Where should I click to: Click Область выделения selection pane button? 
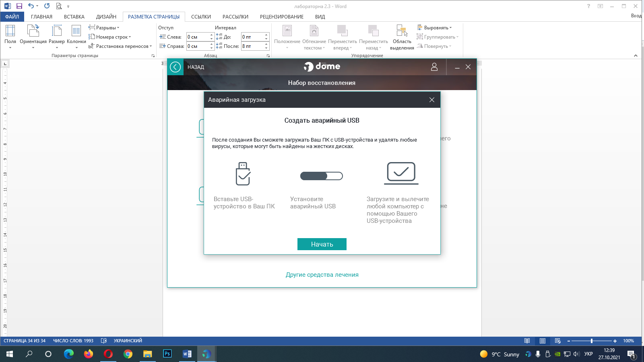point(402,37)
